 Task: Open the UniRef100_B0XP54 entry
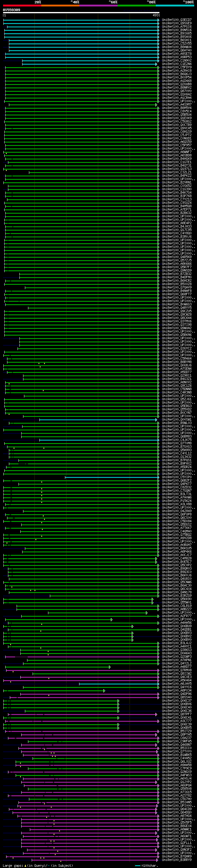[x=176, y=78]
